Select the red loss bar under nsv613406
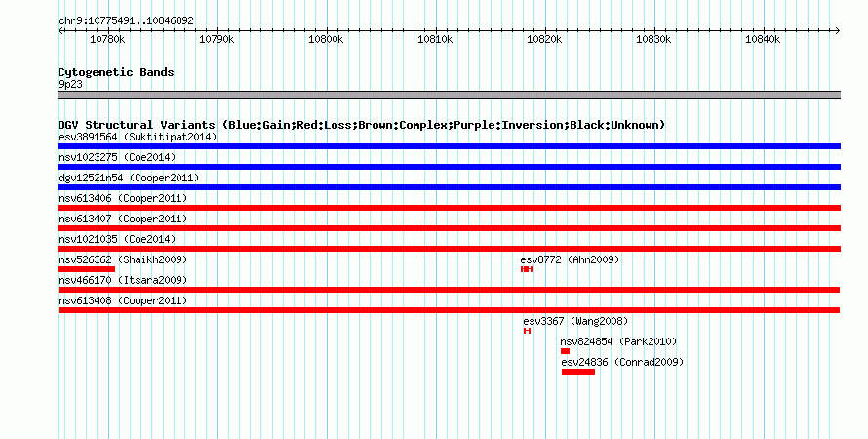This screenshot has height=439, width=868. (x=449, y=208)
